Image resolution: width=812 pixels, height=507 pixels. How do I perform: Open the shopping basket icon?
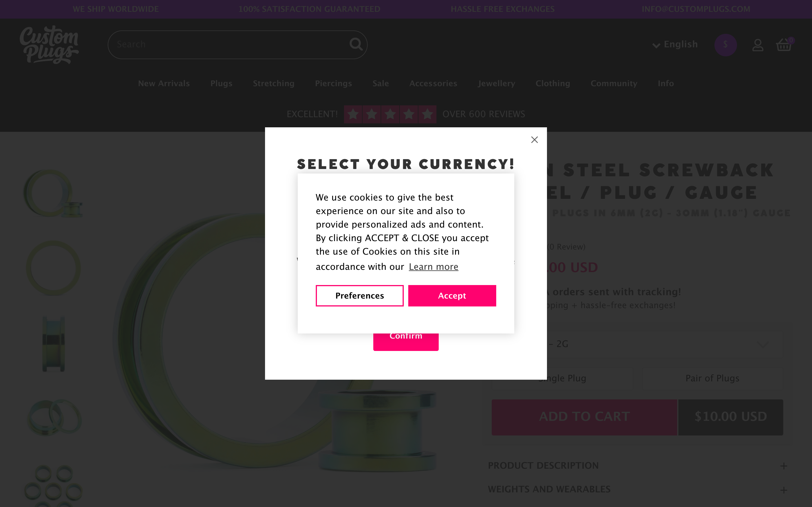[x=784, y=45]
